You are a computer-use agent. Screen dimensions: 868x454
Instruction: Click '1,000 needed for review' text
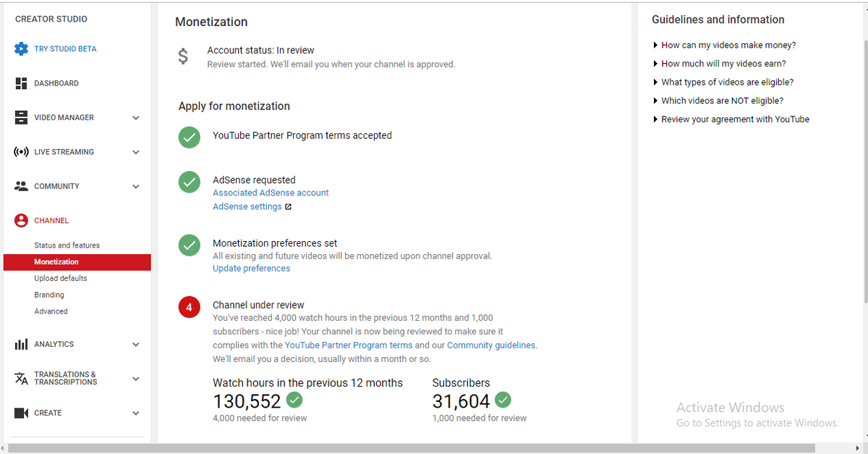[x=480, y=419]
